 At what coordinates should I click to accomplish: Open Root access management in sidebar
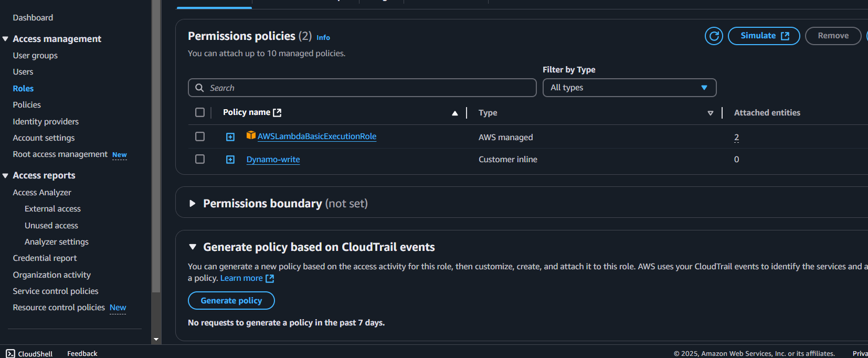point(60,154)
